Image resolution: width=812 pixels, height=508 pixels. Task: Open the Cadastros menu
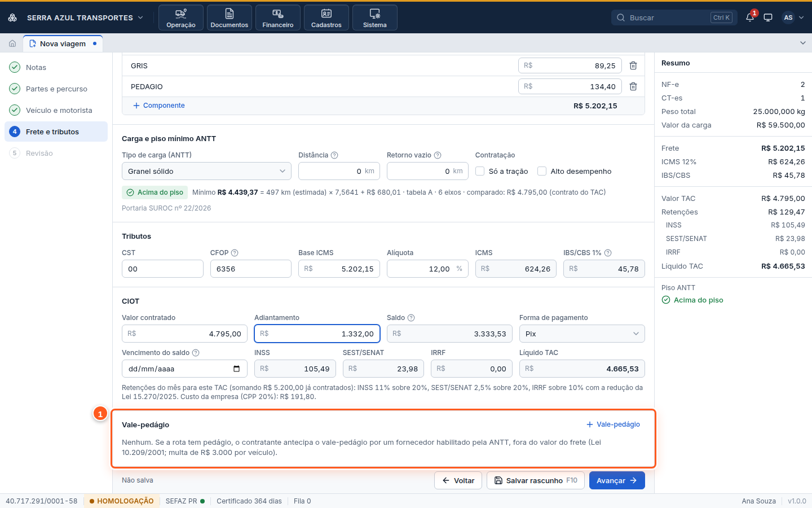pyautogui.click(x=326, y=17)
